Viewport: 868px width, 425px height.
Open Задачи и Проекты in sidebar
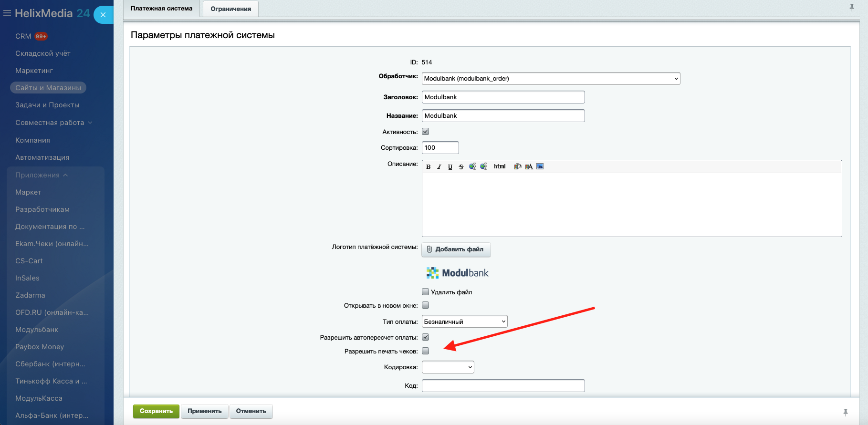coord(47,105)
